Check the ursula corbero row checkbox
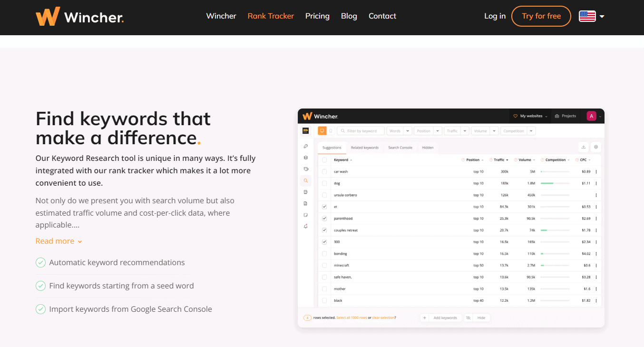Image resolution: width=644 pixels, height=347 pixels. 324,195
